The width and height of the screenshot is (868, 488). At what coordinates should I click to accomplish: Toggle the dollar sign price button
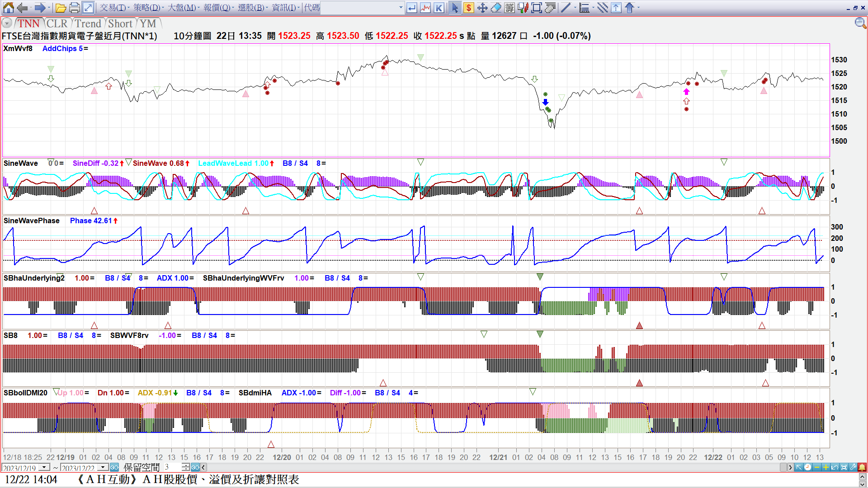[x=469, y=8]
